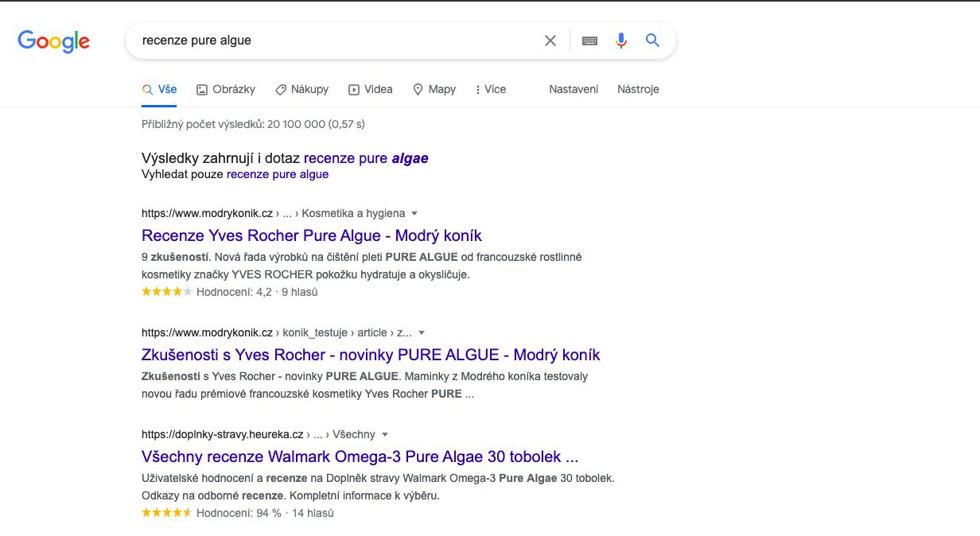Submit search with the magnifier icon
980x536 pixels.
(653, 41)
